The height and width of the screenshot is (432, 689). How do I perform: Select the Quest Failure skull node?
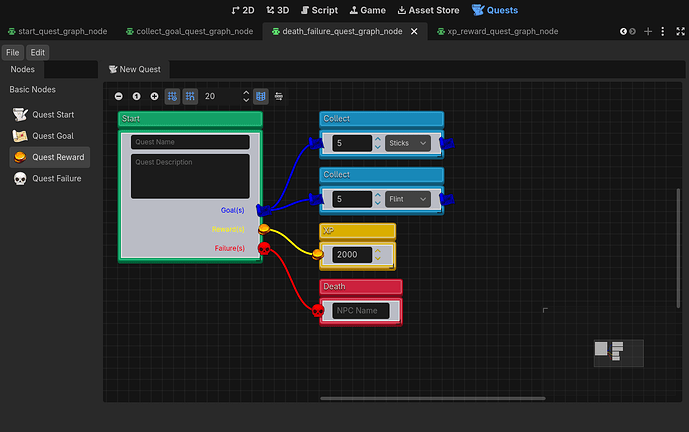[x=50, y=178]
